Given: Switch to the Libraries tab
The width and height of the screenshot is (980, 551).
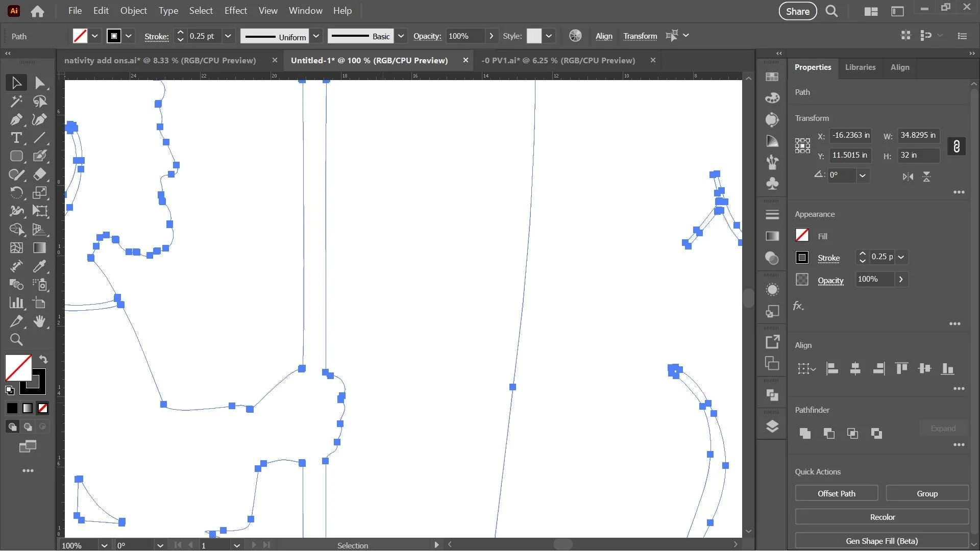Looking at the screenshot, I should tap(860, 67).
